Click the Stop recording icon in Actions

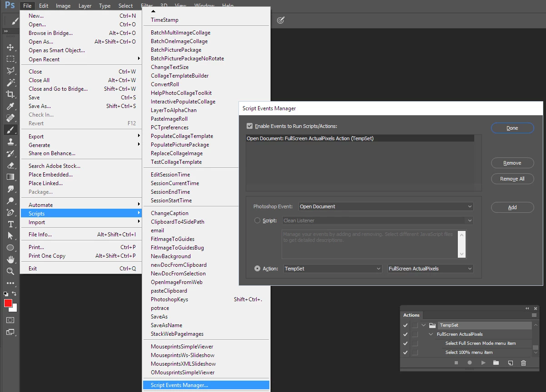[457, 363]
